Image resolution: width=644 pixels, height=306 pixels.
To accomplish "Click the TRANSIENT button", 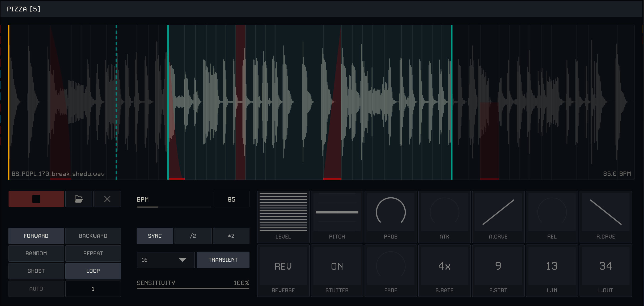I will 223,260.
